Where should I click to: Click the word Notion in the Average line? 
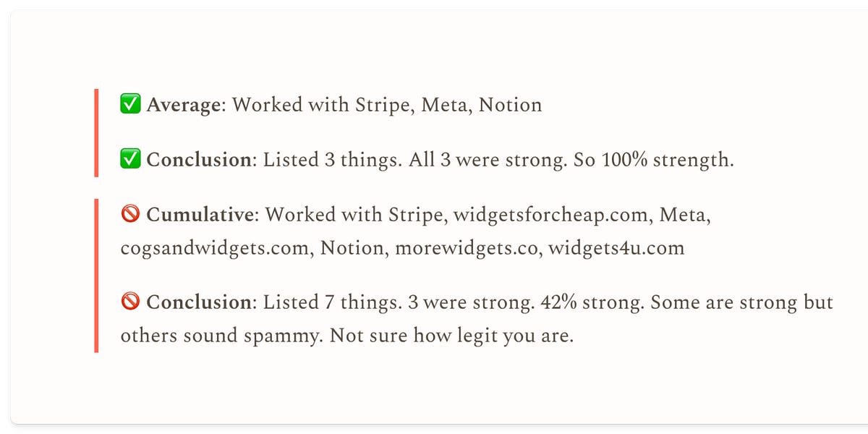click(x=510, y=106)
